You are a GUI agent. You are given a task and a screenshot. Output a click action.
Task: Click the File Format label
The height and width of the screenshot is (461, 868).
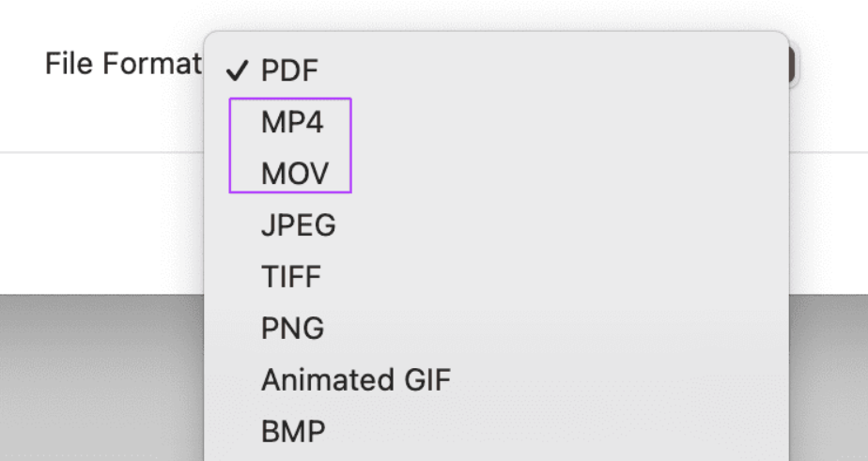point(122,65)
